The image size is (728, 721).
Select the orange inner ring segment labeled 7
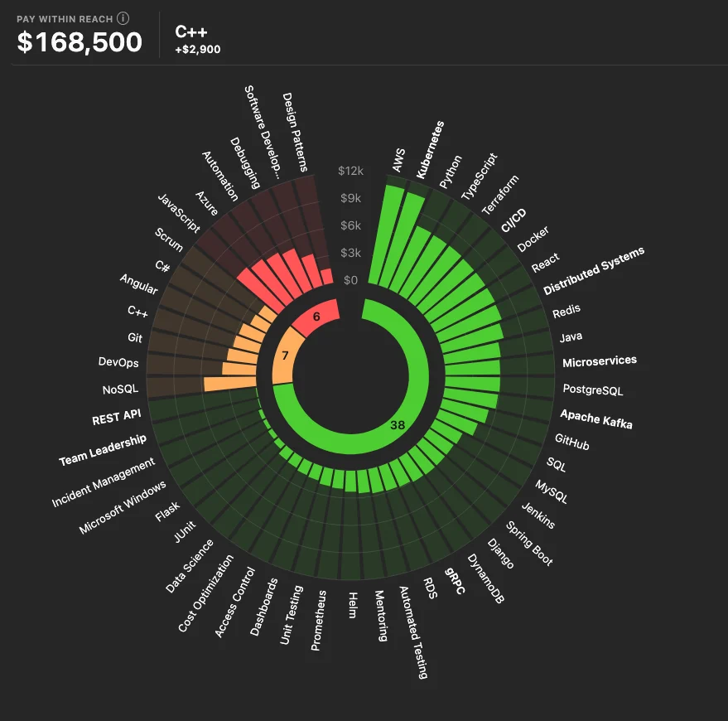(287, 356)
